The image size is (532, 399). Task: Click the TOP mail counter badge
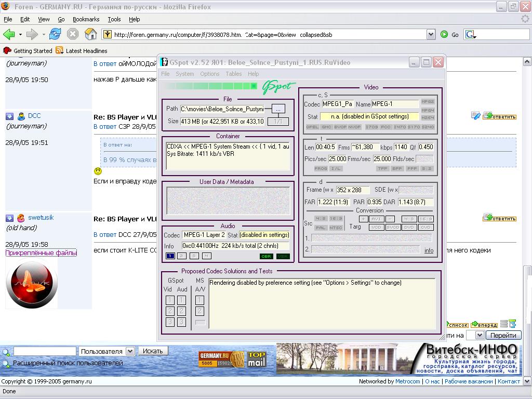point(256,360)
